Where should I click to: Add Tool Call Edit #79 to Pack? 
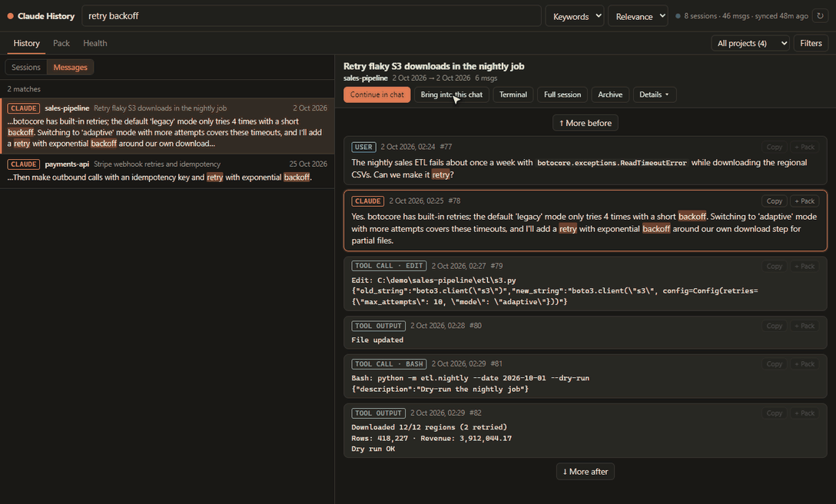point(804,266)
